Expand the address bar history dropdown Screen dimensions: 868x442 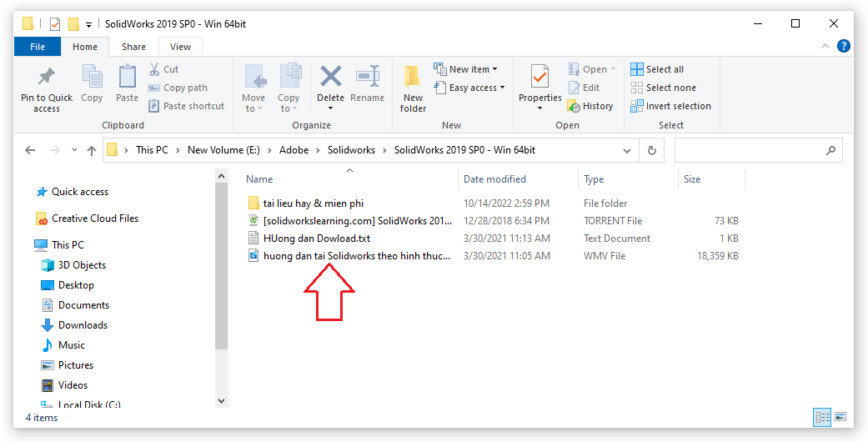[x=627, y=151]
